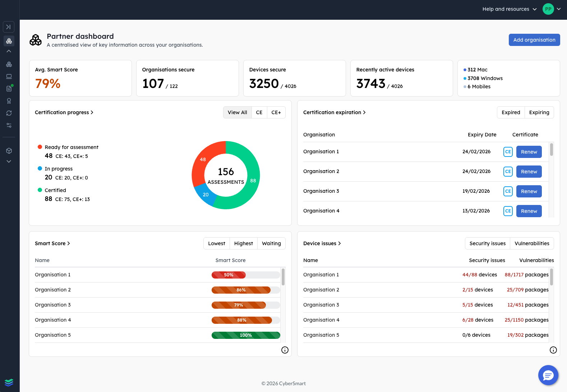Viewport: 567px width, 392px height.
Task: Click the sync arrows sidebar icon
Action: coord(9,113)
